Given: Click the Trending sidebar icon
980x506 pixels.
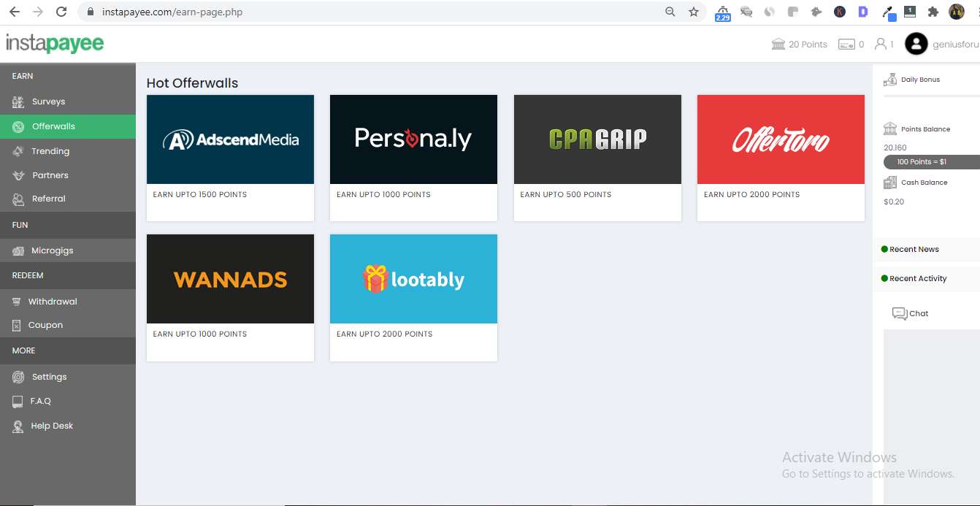Looking at the screenshot, I should (18, 151).
